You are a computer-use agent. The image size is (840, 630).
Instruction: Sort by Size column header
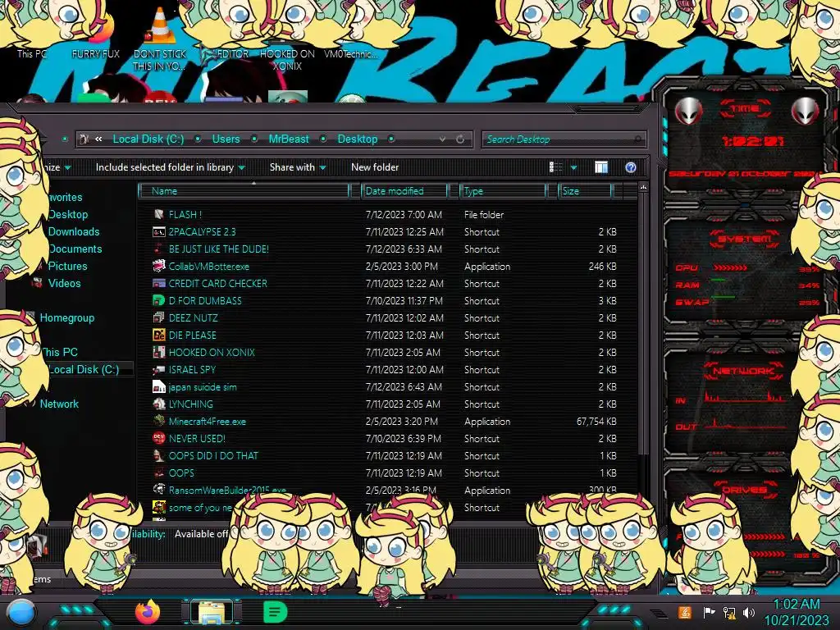point(584,190)
